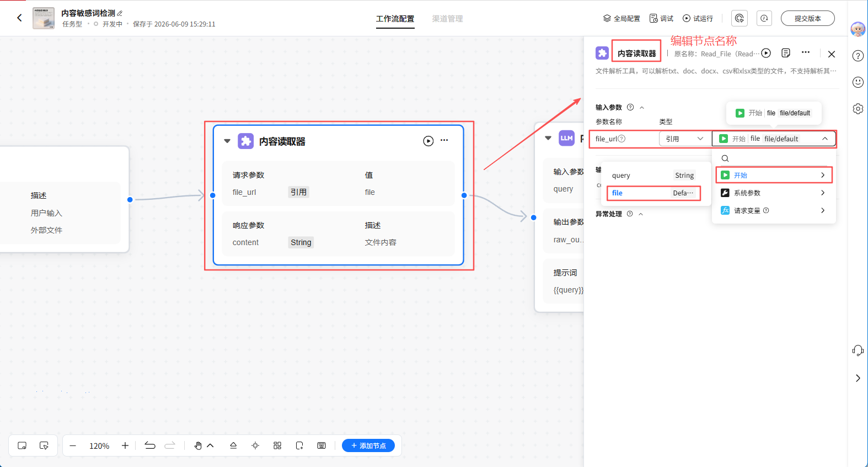Zoom in with the plus button

(125, 445)
